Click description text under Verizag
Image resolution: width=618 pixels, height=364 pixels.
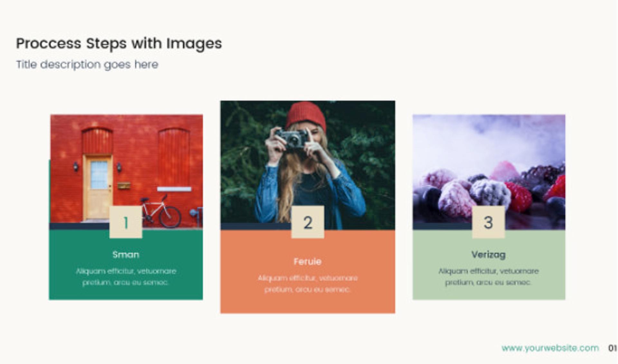pyautogui.click(x=488, y=277)
